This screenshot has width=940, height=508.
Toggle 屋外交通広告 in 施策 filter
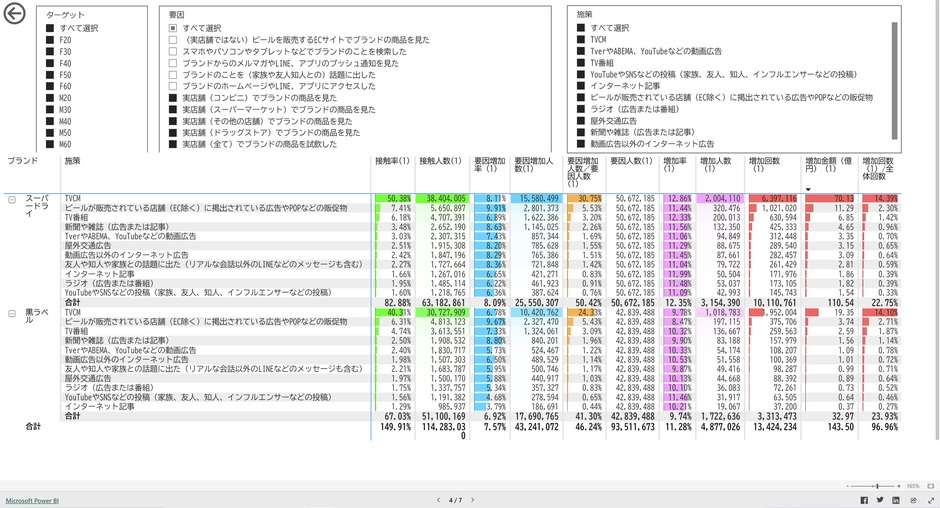pos(580,121)
